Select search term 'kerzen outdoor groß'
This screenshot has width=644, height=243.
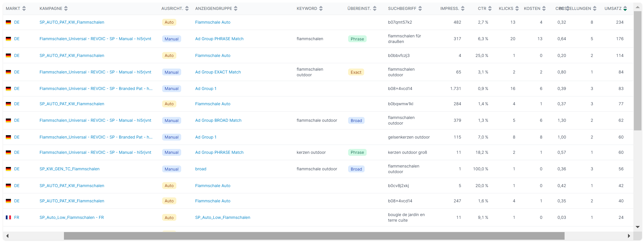408,152
